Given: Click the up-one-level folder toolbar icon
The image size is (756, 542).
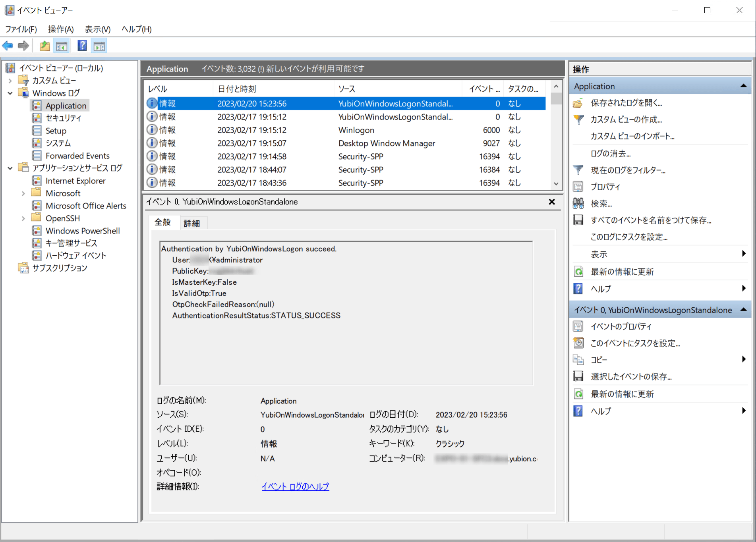Looking at the screenshot, I should [x=45, y=46].
